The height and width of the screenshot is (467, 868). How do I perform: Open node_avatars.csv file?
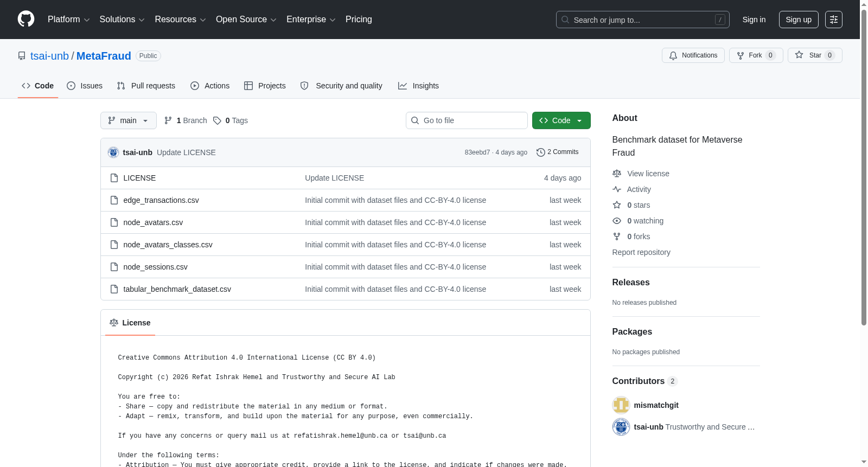(x=153, y=222)
